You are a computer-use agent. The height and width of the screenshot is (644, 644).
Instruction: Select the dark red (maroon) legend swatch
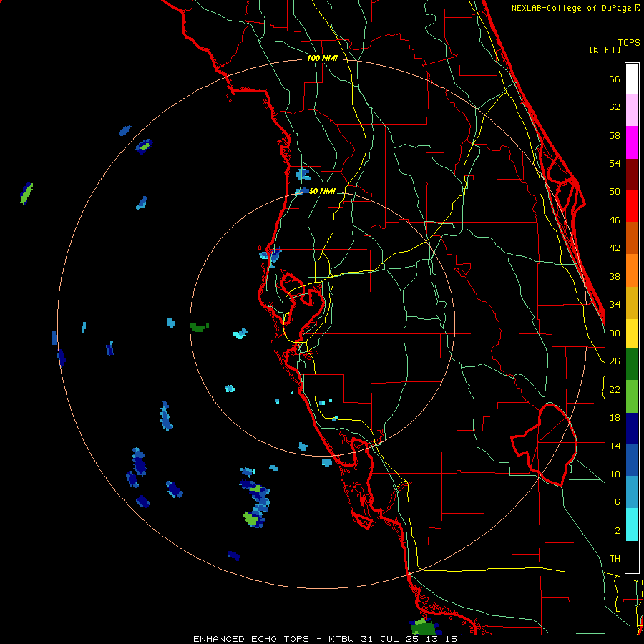[632, 175]
